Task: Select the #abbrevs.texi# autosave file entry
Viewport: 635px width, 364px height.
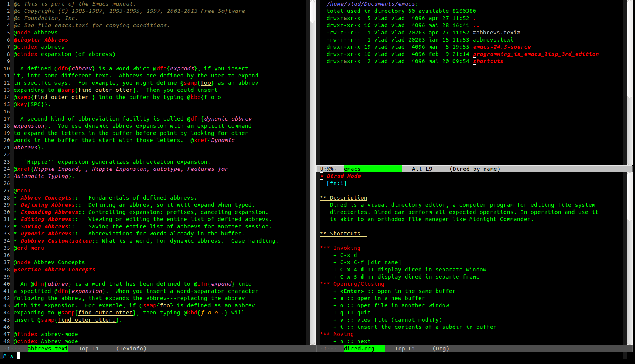Action: coord(497,33)
